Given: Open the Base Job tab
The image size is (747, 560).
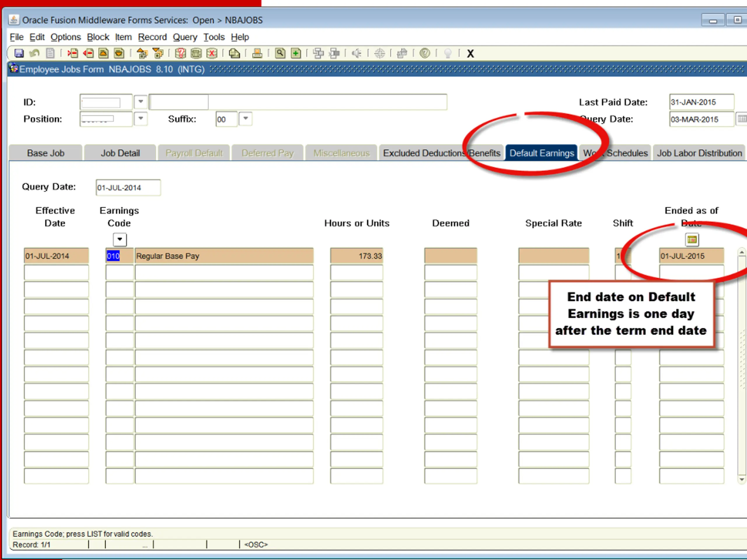Looking at the screenshot, I should click(46, 153).
